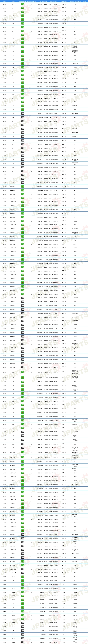
Task: Click the Marka column header
Action: tap(5, 1)
